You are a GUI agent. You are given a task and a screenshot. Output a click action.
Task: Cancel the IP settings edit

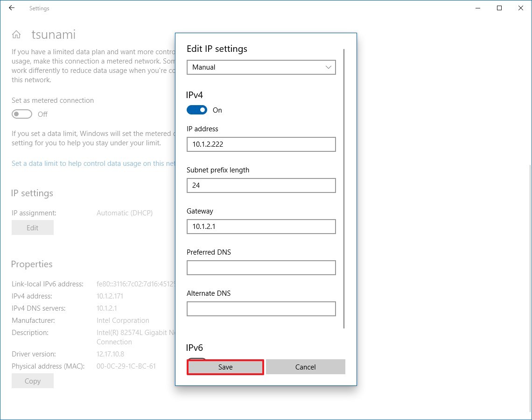[x=305, y=367]
